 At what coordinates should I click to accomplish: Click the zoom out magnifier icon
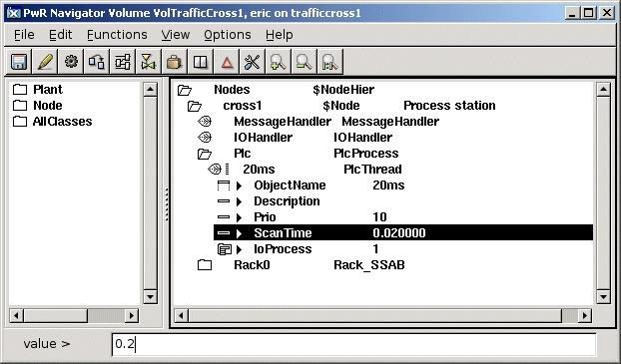[x=305, y=62]
